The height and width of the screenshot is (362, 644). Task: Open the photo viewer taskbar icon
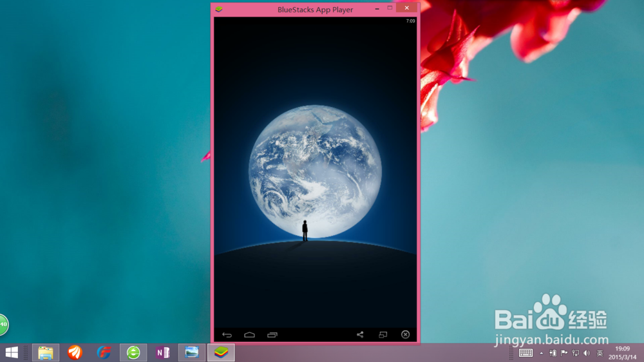click(192, 352)
